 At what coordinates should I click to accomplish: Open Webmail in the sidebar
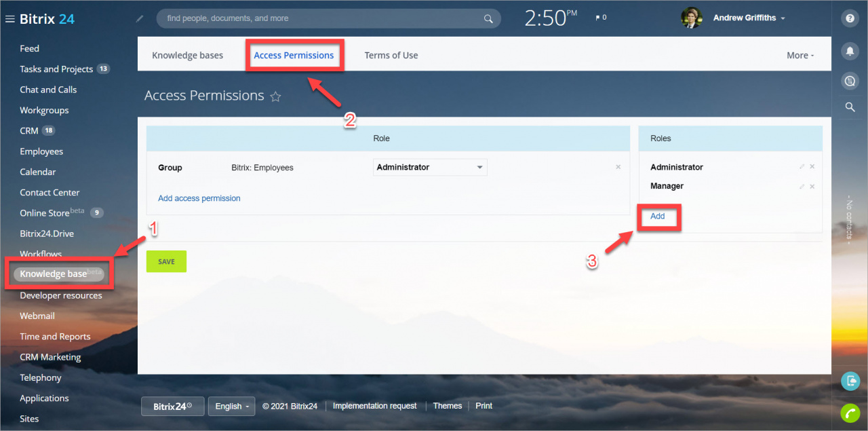37,316
